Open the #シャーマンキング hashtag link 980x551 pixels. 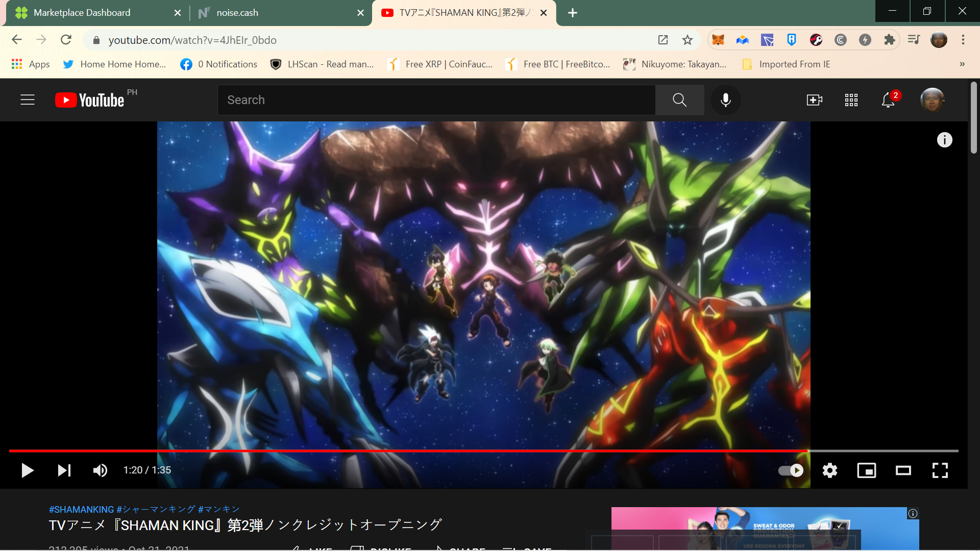tap(156, 509)
